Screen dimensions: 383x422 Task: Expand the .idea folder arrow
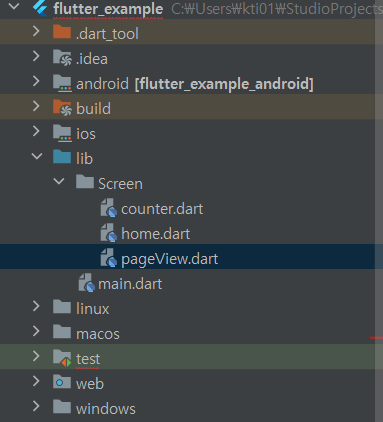(x=36, y=56)
